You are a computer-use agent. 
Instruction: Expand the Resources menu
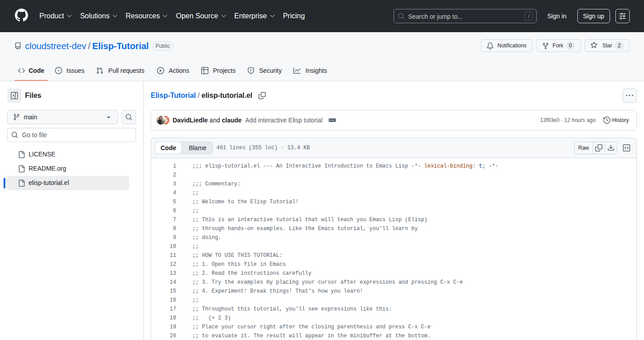click(147, 16)
